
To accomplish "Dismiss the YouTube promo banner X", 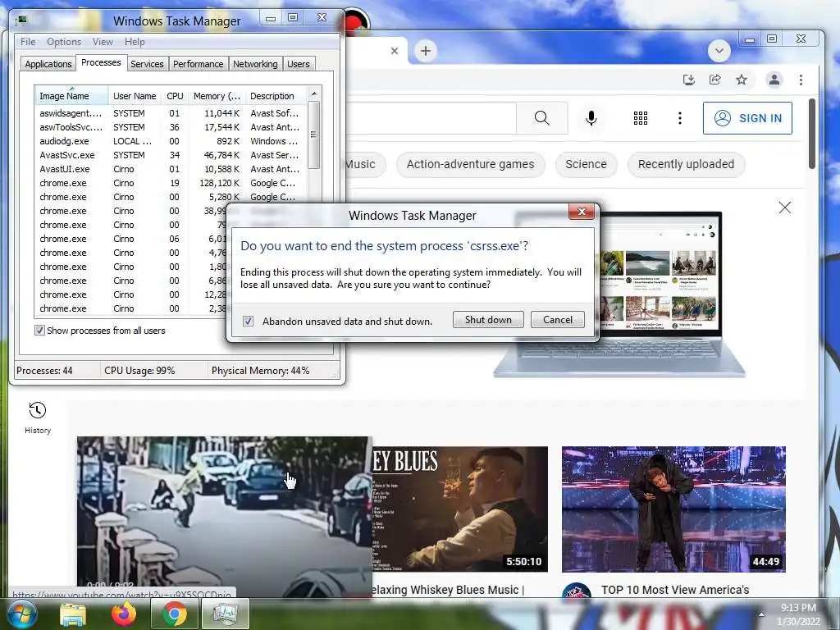I will 785,208.
